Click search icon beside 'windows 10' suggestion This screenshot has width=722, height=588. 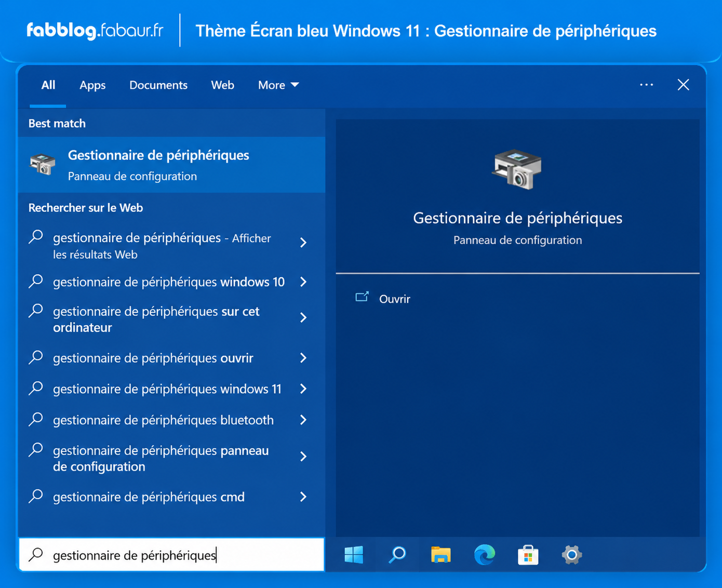point(36,281)
